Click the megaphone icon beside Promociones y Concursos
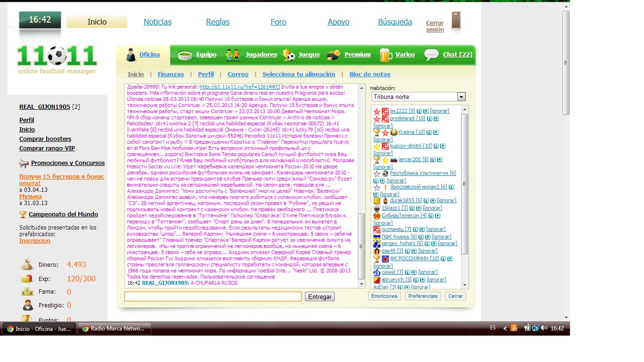Image resolution: width=644 pixels, height=362 pixels. (x=24, y=164)
